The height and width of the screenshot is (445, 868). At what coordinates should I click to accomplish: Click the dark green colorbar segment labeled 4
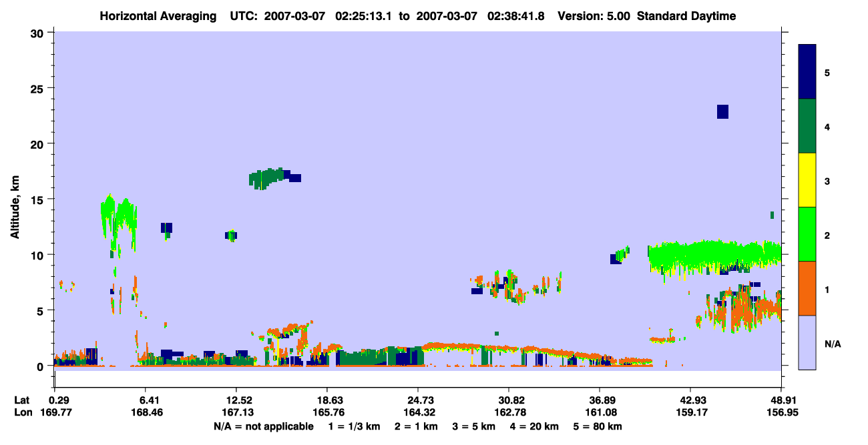807,126
